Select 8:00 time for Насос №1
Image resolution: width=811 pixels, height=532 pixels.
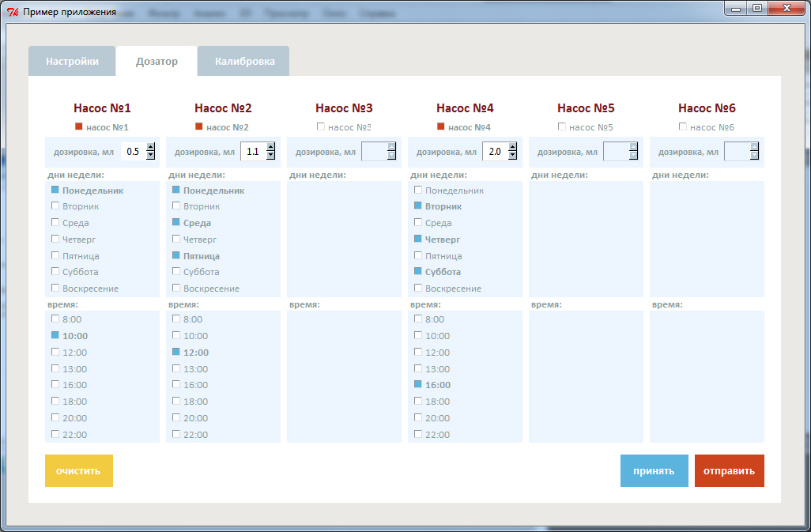(55, 319)
